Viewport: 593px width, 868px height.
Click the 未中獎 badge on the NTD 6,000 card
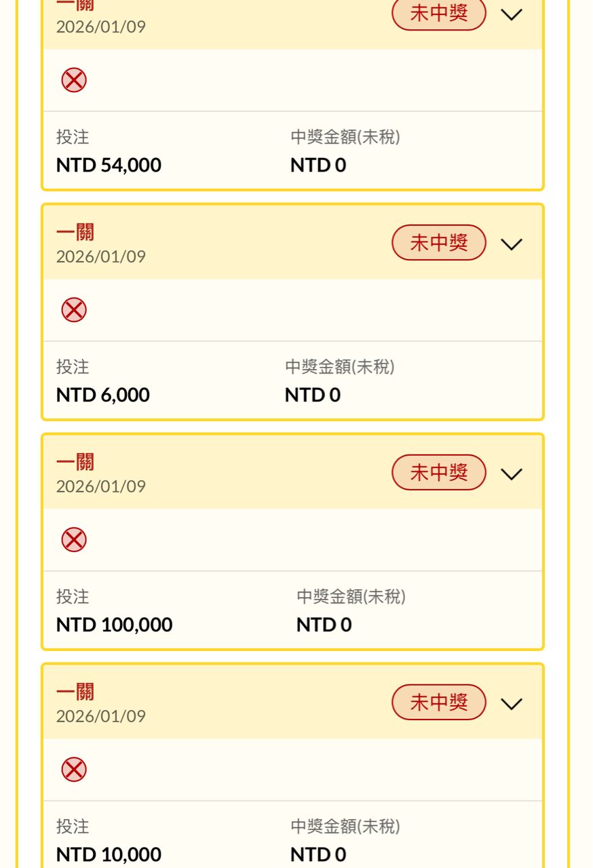pyautogui.click(x=439, y=243)
